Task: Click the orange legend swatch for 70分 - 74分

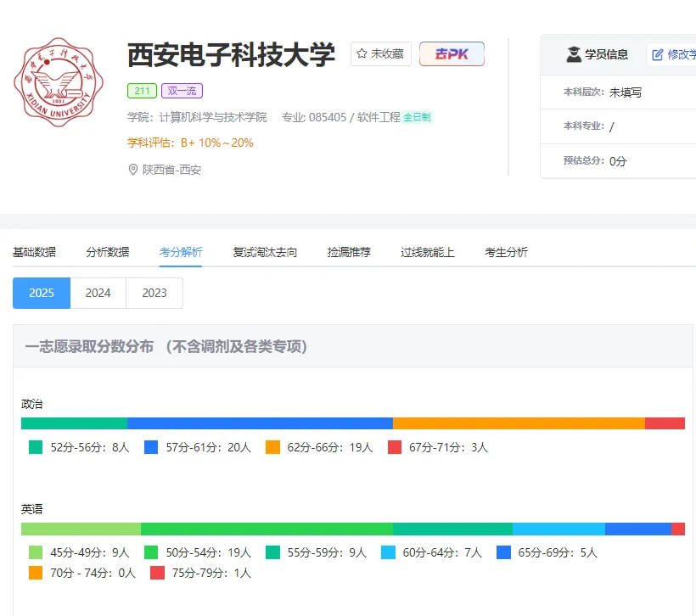Action: pos(36,573)
